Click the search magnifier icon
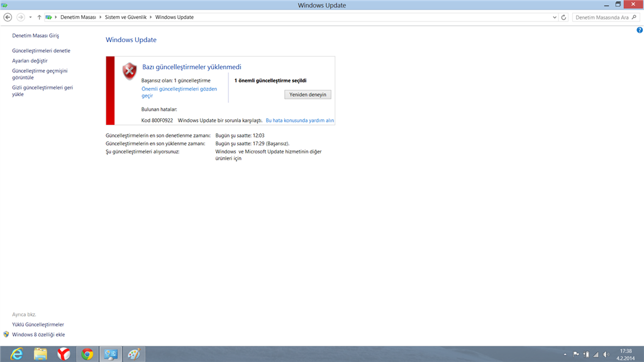 [x=635, y=17]
